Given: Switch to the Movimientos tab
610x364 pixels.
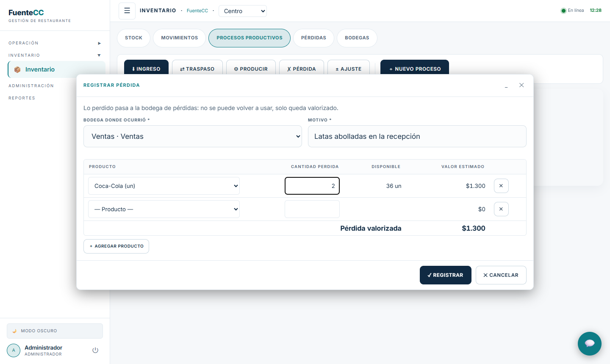Looking at the screenshot, I should point(179,38).
